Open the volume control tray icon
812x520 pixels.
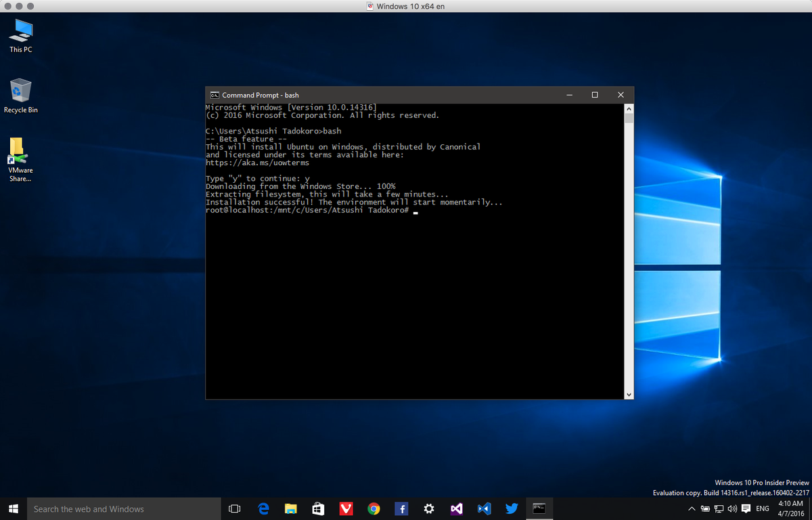[732, 508]
